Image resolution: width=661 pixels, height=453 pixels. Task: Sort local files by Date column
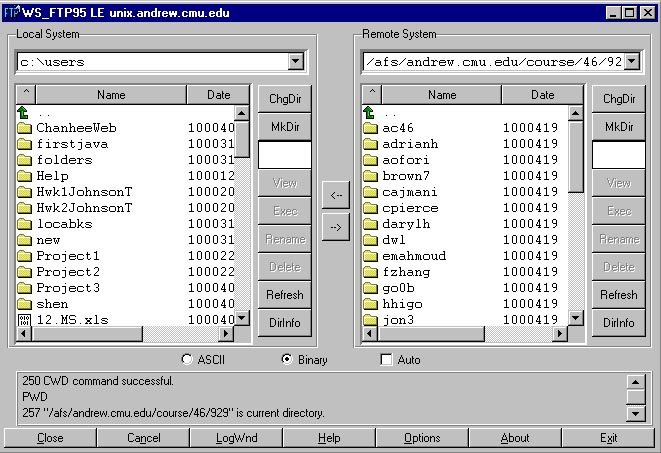pyautogui.click(x=218, y=95)
